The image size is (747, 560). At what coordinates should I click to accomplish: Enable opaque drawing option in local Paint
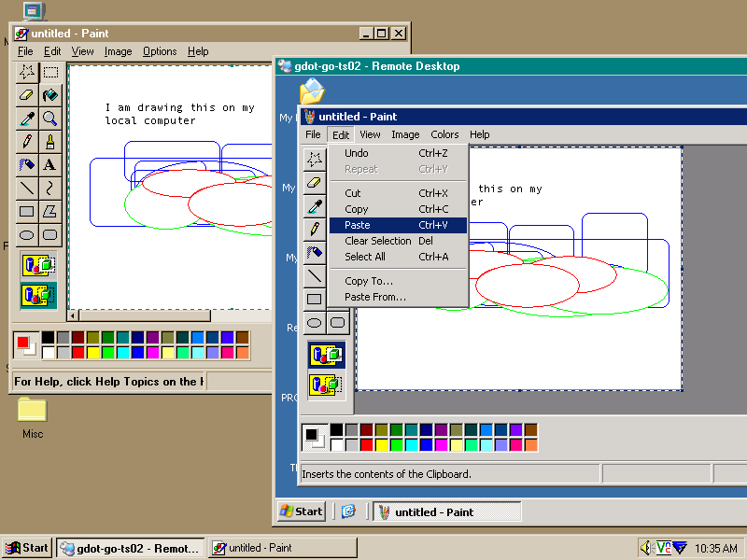38,265
